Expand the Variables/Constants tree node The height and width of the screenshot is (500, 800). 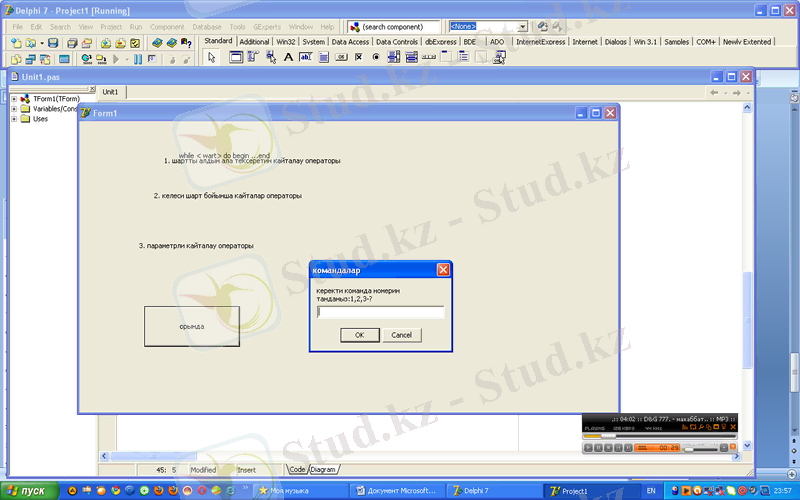tap(14, 109)
